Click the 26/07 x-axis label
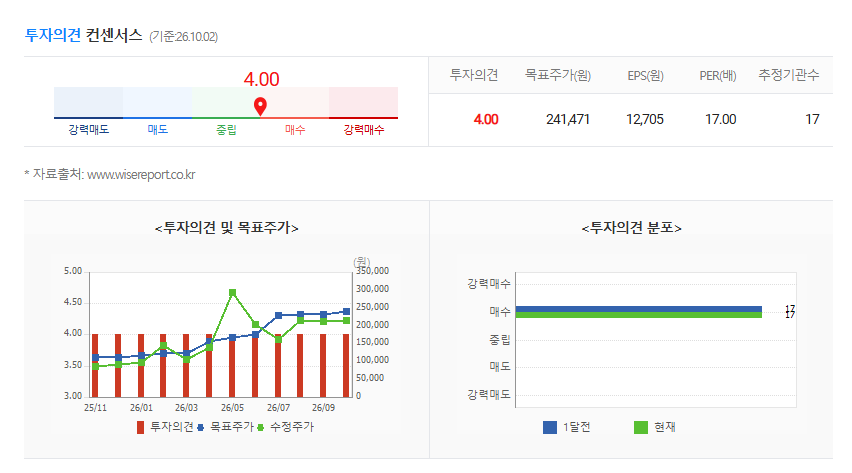852x473 pixels. [x=278, y=408]
